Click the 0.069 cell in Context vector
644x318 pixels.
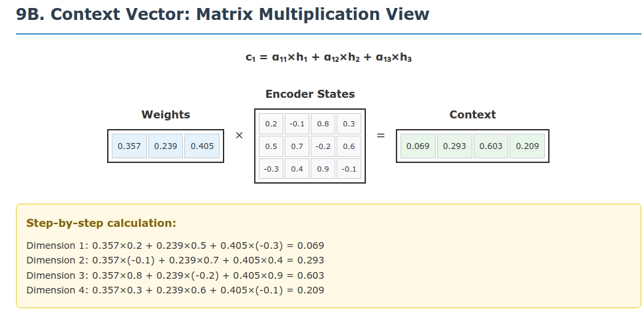(x=418, y=146)
